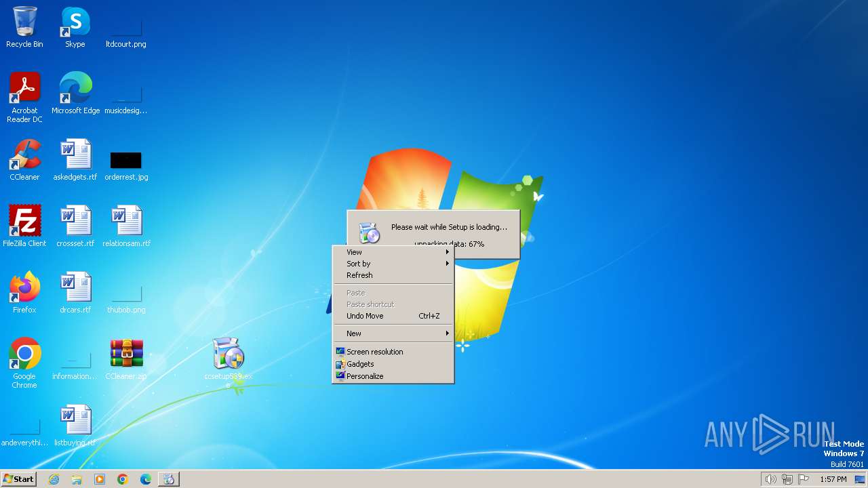This screenshot has width=868, height=488.
Task: Select Google Chrome desktop shortcut
Action: tap(24, 363)
